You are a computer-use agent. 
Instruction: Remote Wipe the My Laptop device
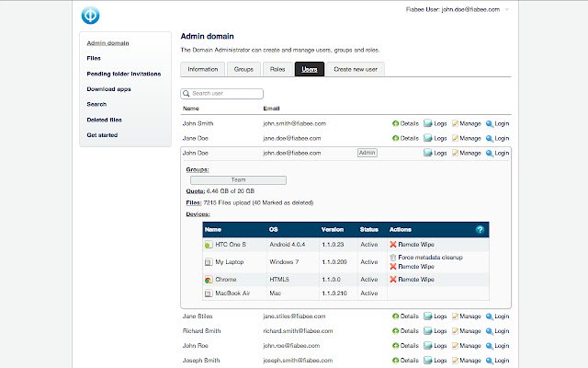point(412,267)
